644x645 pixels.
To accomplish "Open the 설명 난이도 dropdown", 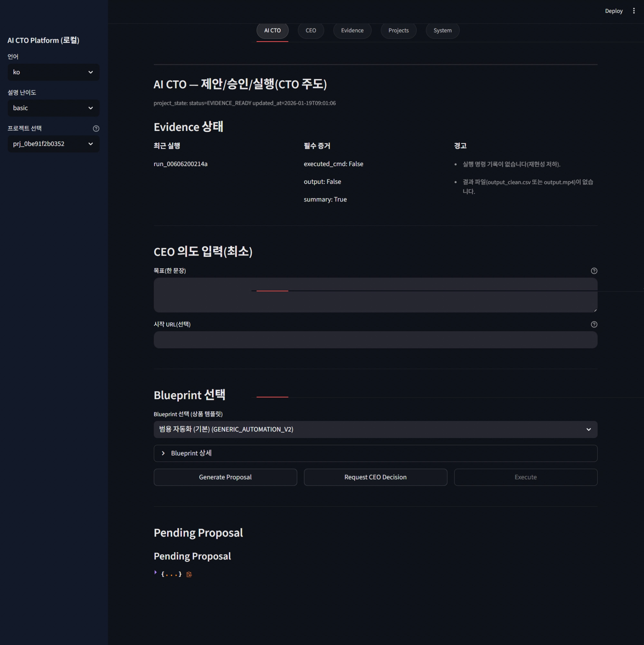I will tap(53, 108).
